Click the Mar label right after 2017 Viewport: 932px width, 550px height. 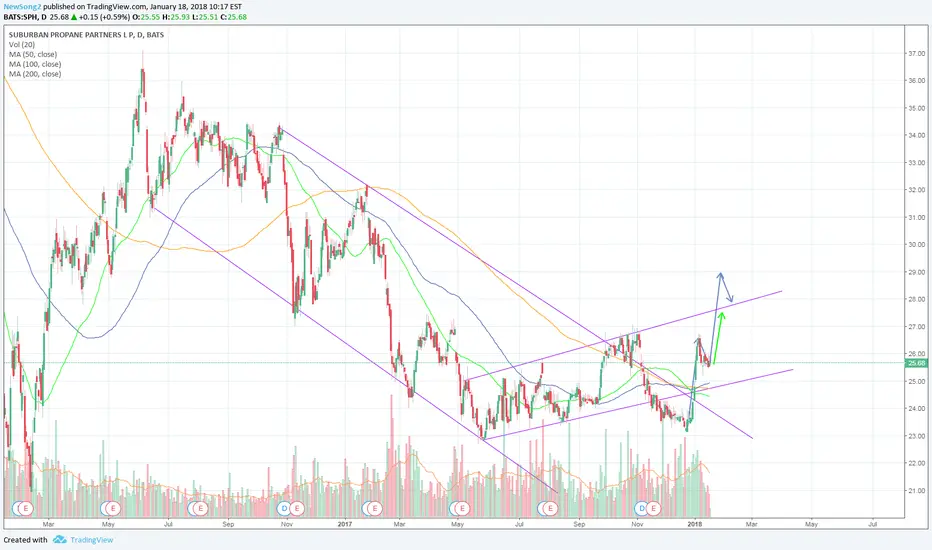coord(399,524)
